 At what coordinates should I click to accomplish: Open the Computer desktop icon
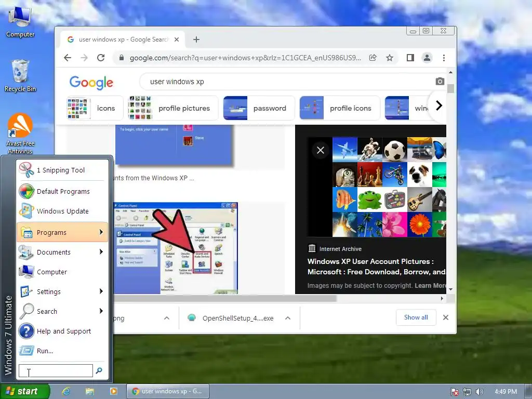pos(20,21)
